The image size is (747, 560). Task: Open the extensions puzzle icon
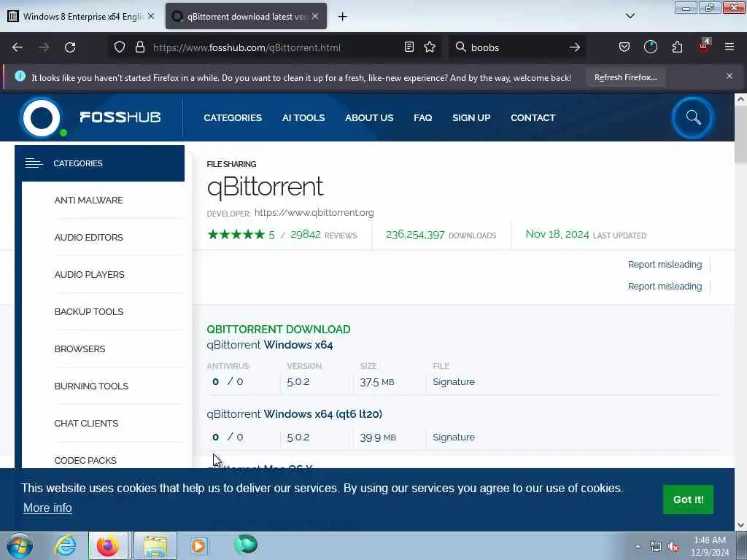coord(677,47)
